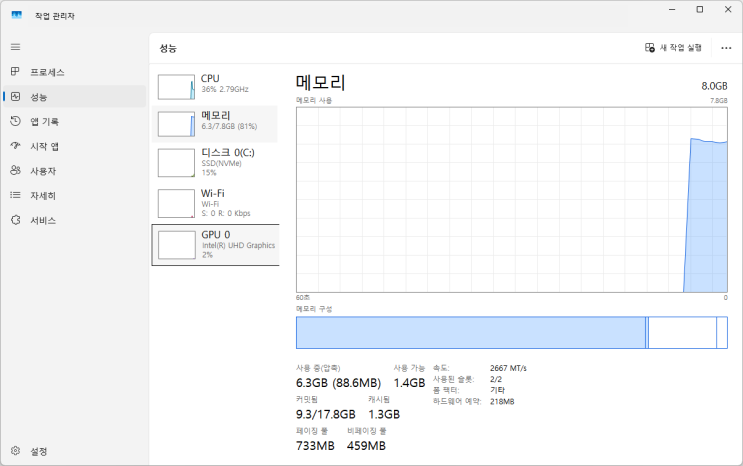743x466 pixels.
Task: Click the Task Manager app icon in the title bar
Action: click(17, 15)
